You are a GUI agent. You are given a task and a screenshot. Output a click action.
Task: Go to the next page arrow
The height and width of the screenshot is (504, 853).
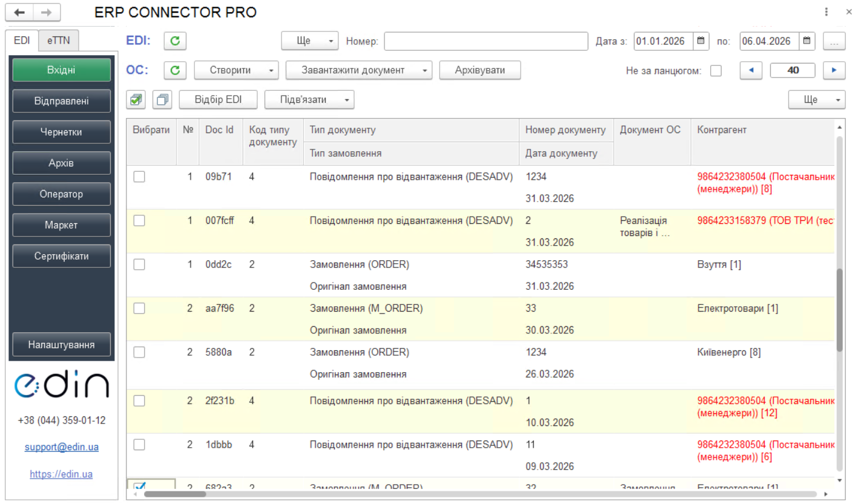pyautogui.click(x=834, y=70)
